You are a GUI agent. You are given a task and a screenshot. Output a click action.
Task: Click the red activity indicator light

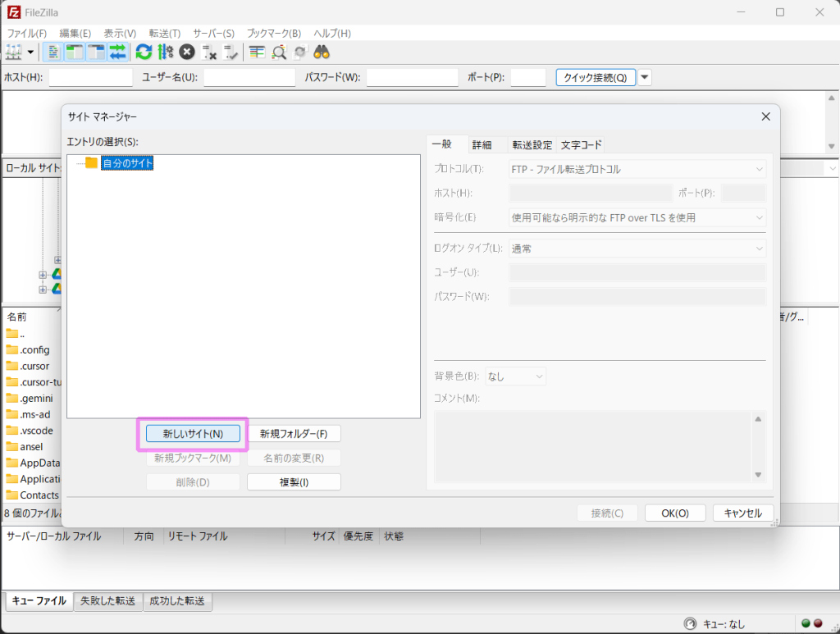pos(818,623)
